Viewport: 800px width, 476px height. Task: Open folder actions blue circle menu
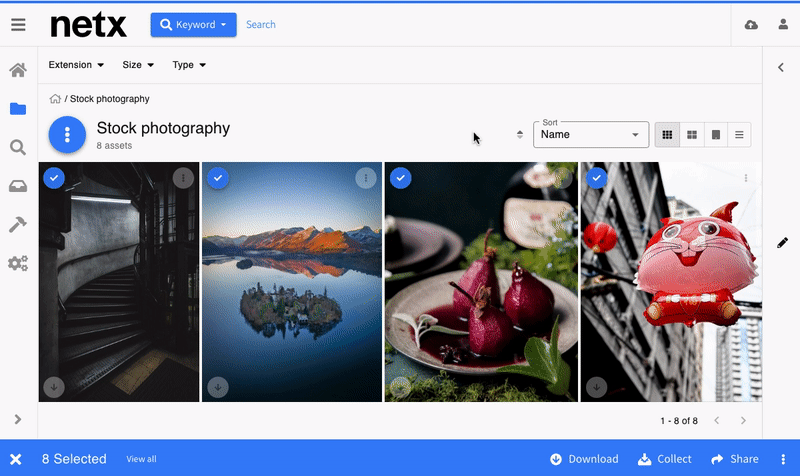(67, 135)
